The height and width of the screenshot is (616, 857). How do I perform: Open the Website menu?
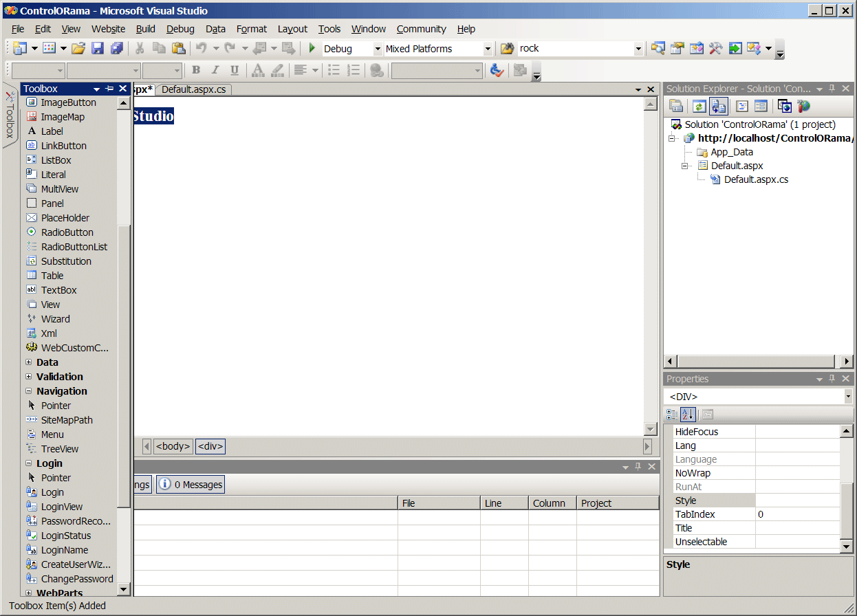108,29
